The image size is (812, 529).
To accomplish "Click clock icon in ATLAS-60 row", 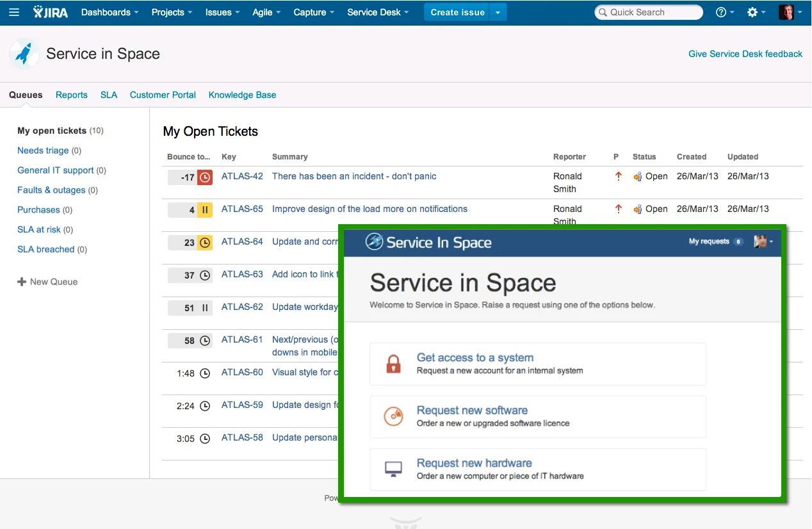I will [x=205, y=373].
